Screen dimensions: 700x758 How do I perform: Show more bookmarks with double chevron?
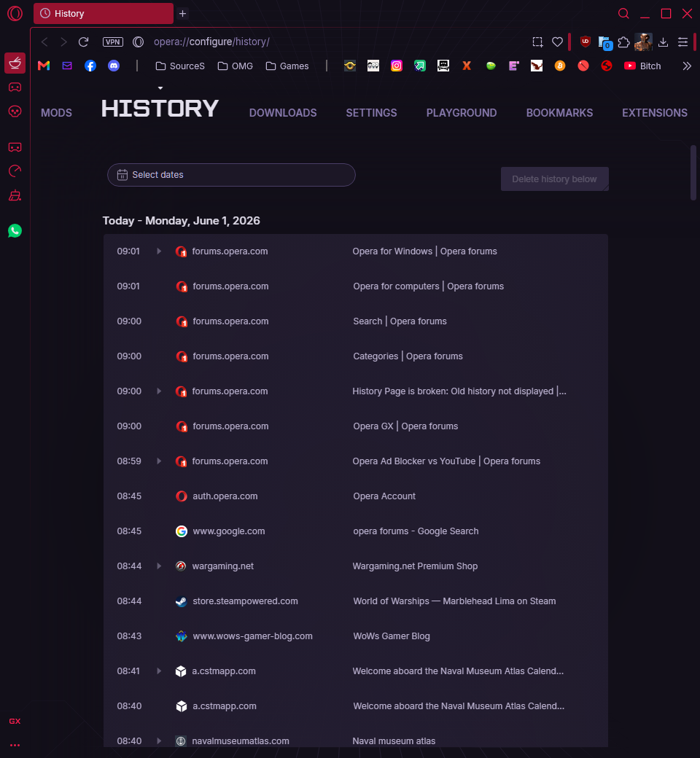[x=687, y=66]
